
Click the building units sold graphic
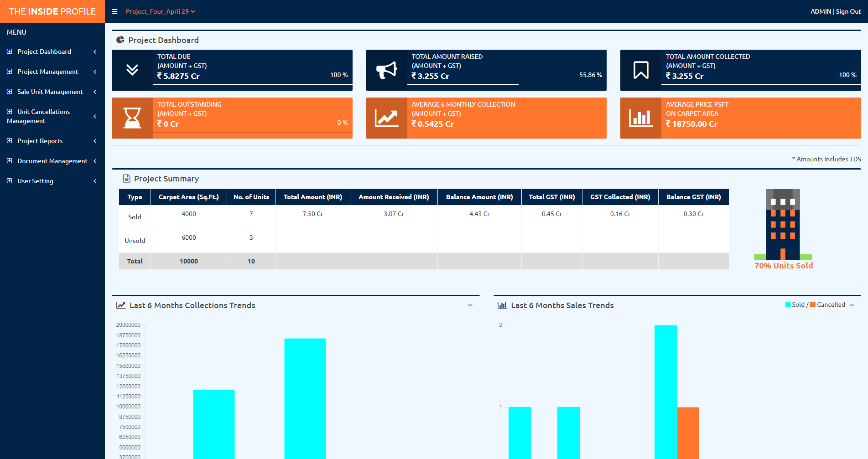783,225
